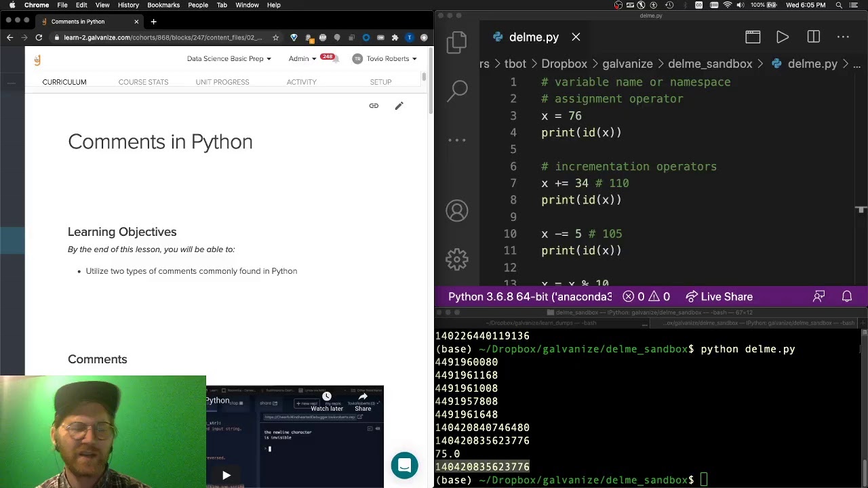Click the Galvanize logo icon
Screen dimensions: 868x488
pyautogui.click(x=37, y=60)
